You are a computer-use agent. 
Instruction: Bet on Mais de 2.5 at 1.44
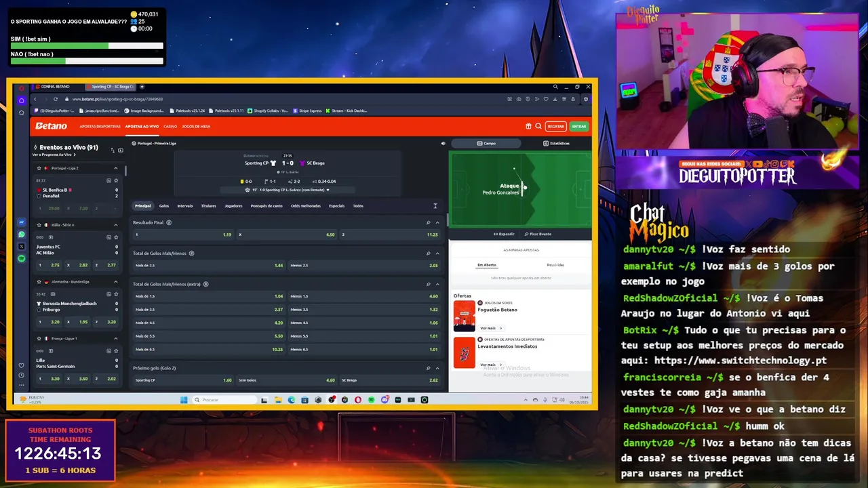coord(209,265)
